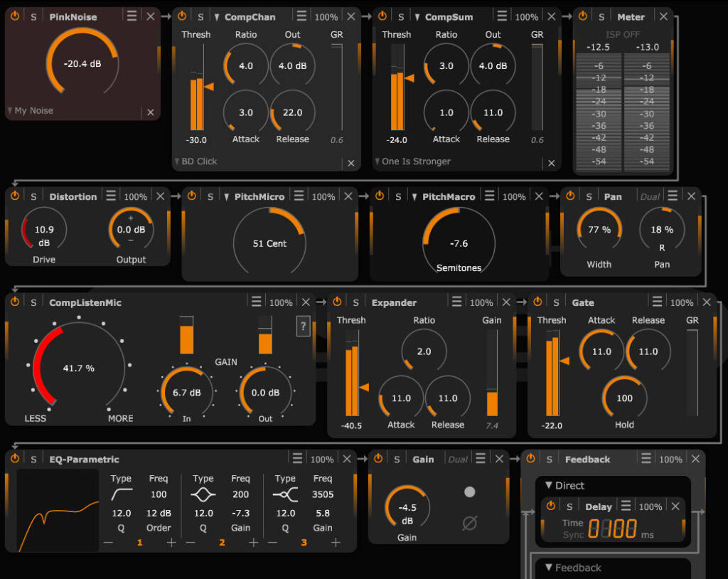Click minus icon for EQ band 1
The width and height of the screenshot is (728, 579).
(x=108, y=542)
